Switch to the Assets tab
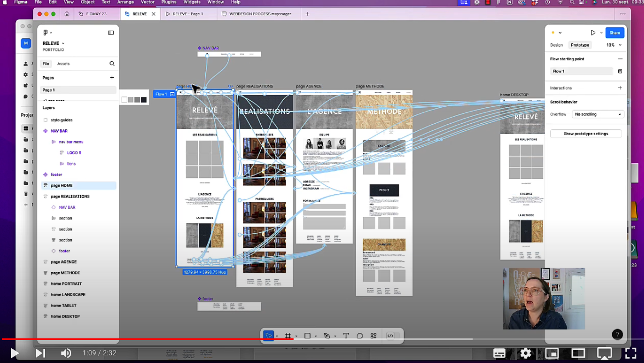Screen dimensions: 644x363 pos(64,64)
